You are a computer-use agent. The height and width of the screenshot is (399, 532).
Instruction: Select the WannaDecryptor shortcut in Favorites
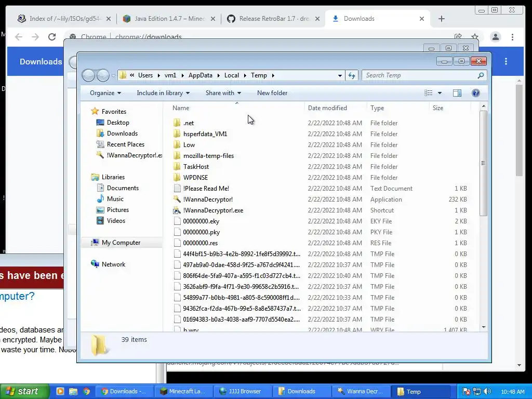pyautogui.click(x=129, y=155)
